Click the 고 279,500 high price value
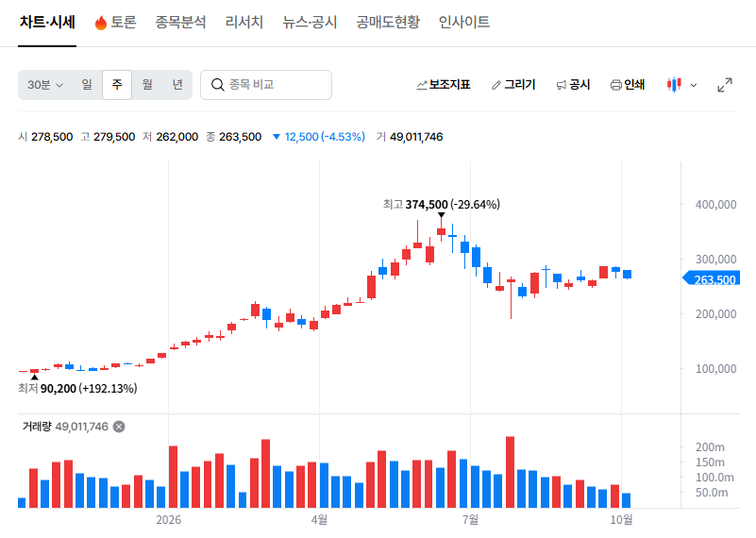Viewport: 756px width, 538px height. click(108, 137)
